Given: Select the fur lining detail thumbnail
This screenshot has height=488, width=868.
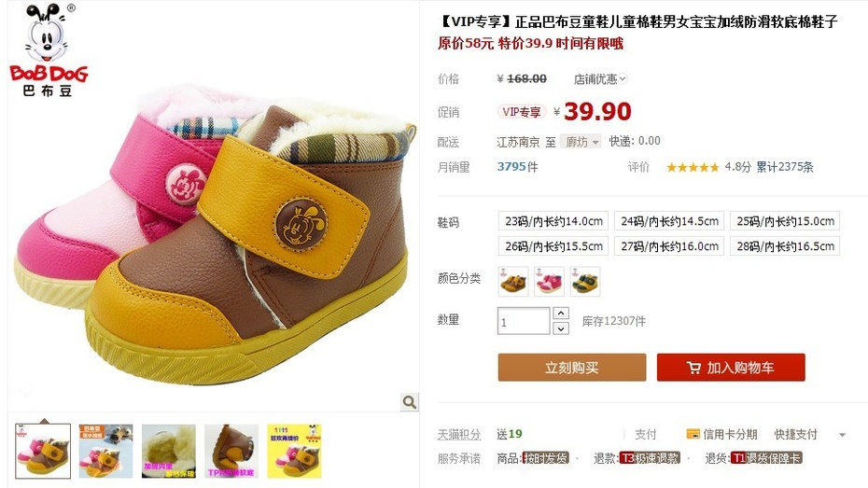Looking at the screenshot, I should [x=169, y=451].
